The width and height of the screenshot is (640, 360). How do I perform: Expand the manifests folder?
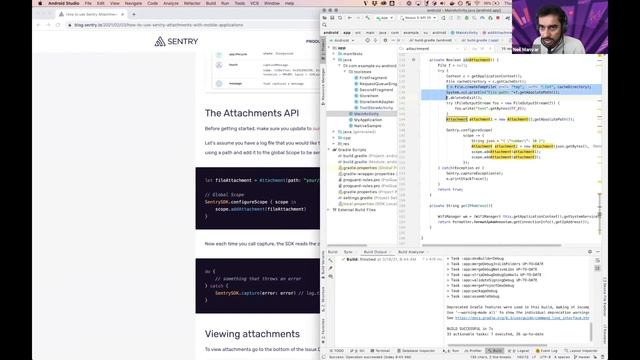click(x=334, y=53)
